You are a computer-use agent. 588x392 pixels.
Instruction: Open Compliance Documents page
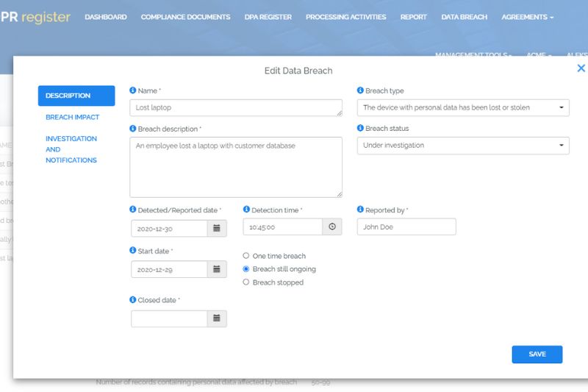tap(186, 17)
